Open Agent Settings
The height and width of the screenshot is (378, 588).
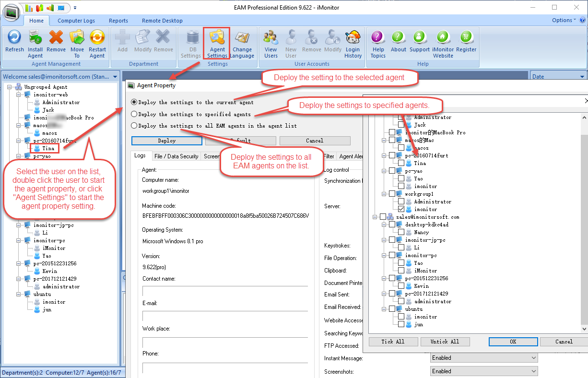217,43
